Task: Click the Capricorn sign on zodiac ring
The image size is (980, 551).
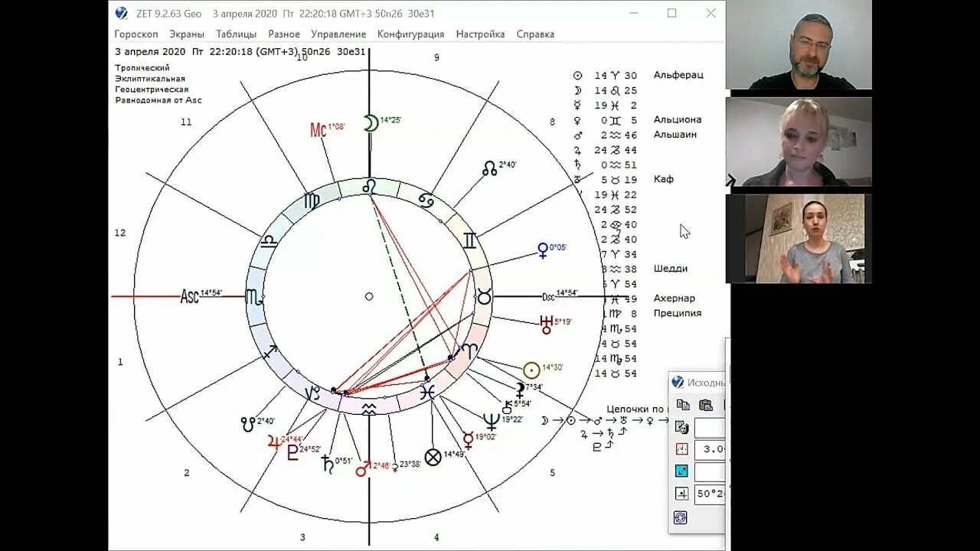Action: (313, 393)
